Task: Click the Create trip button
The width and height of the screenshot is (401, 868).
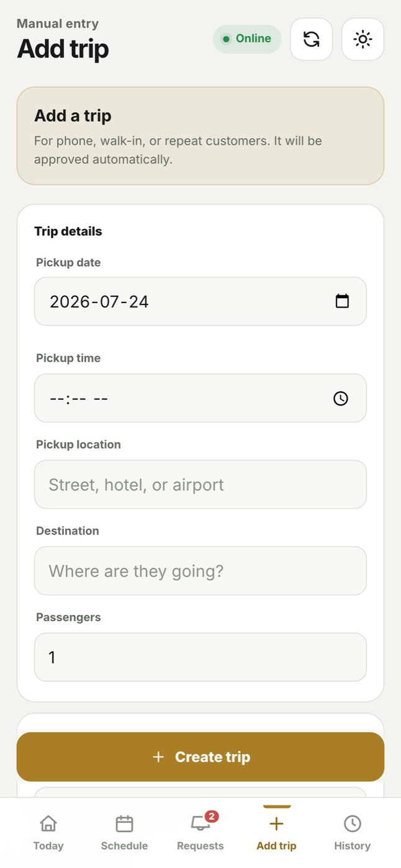Action: point(200,756)
